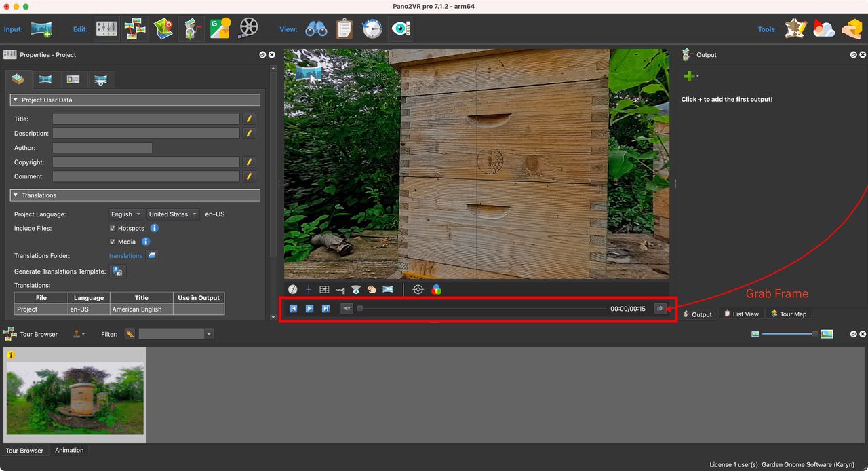Open the binoculars viewer icon in View section
The image size is (868, 471).
317,28
